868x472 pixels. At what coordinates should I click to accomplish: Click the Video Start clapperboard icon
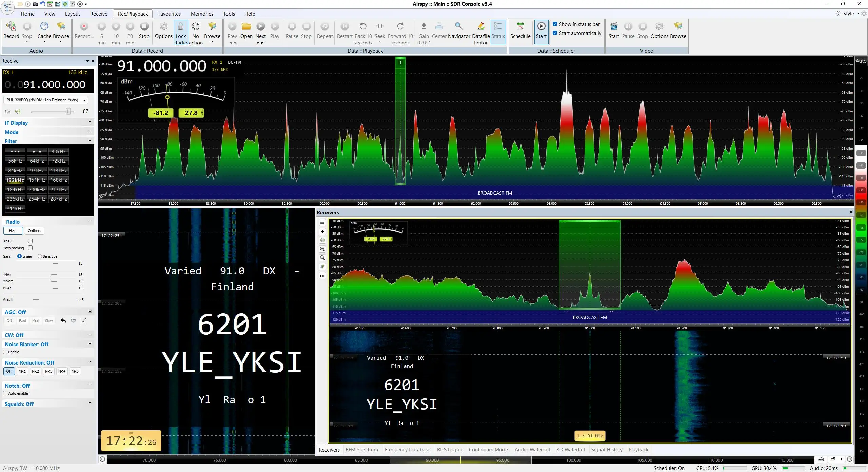614,26
